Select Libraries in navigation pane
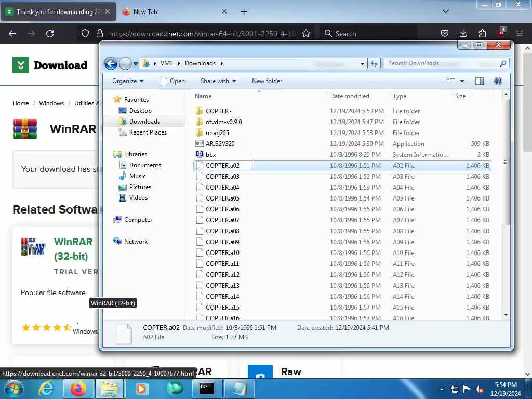Screen dimensions: 532x399 click(x=135, y=154)
